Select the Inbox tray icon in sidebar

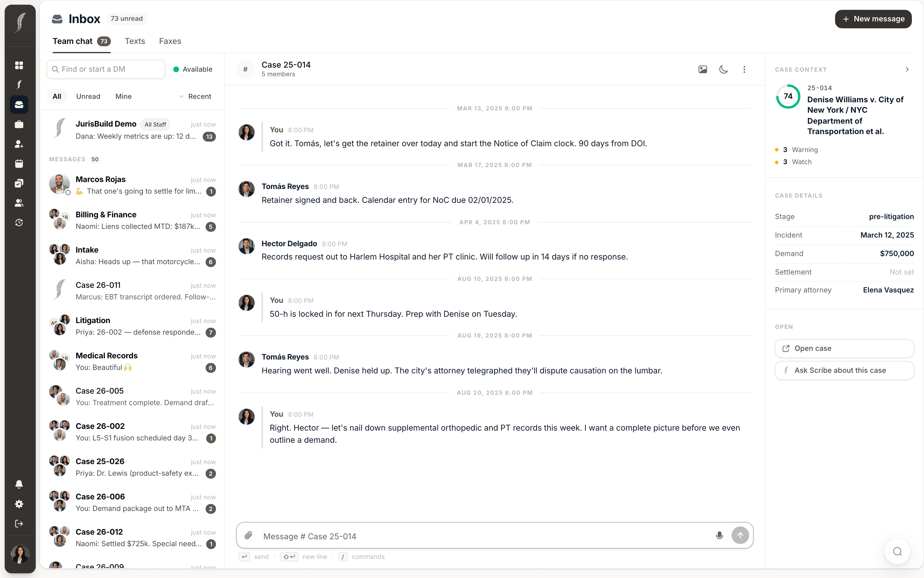[x=19, y=105]
